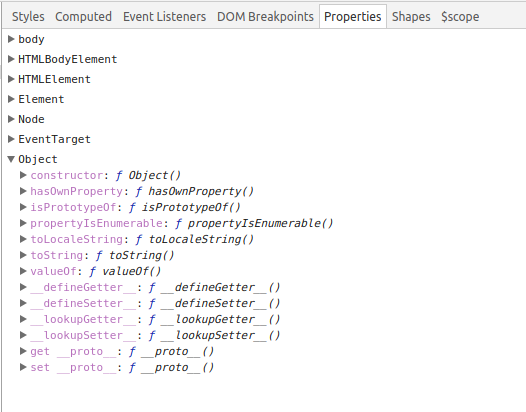526x412 pixels.
Task: Click the get __proto__ property name
Action: point(73,352)
